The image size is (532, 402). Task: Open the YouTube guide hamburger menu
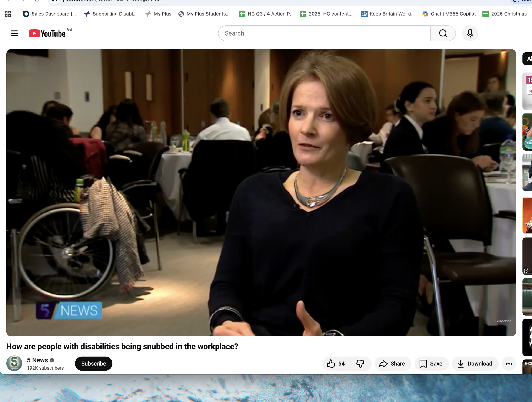coord(14,33)
